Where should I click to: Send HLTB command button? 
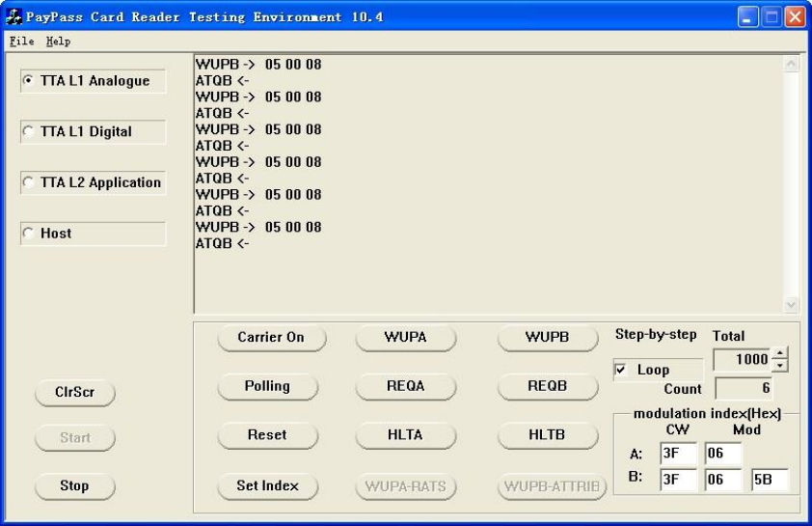pos(548,434)
